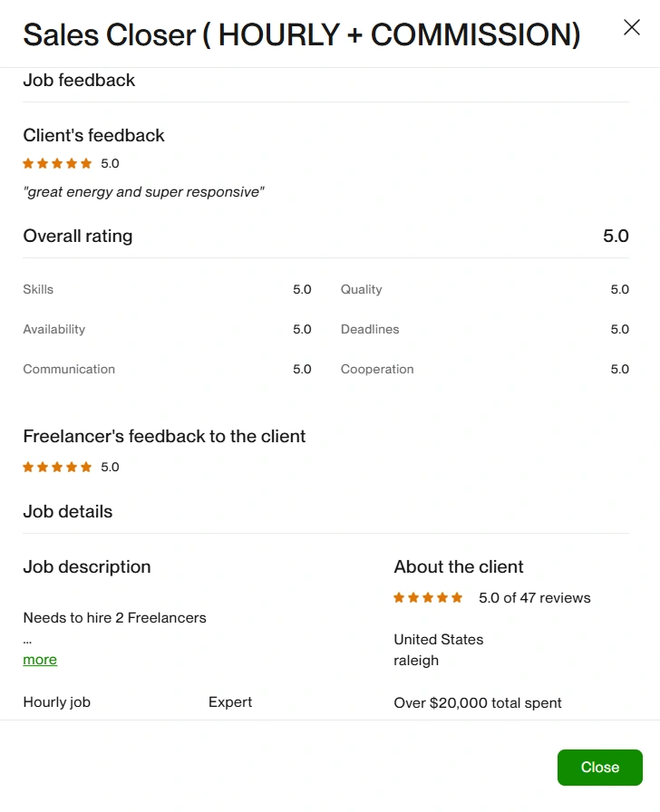Viewport: 660px width, 812px height.
Task: Close the dialog using the X icon
Action: pyautogui.click(x=632, y=27)
